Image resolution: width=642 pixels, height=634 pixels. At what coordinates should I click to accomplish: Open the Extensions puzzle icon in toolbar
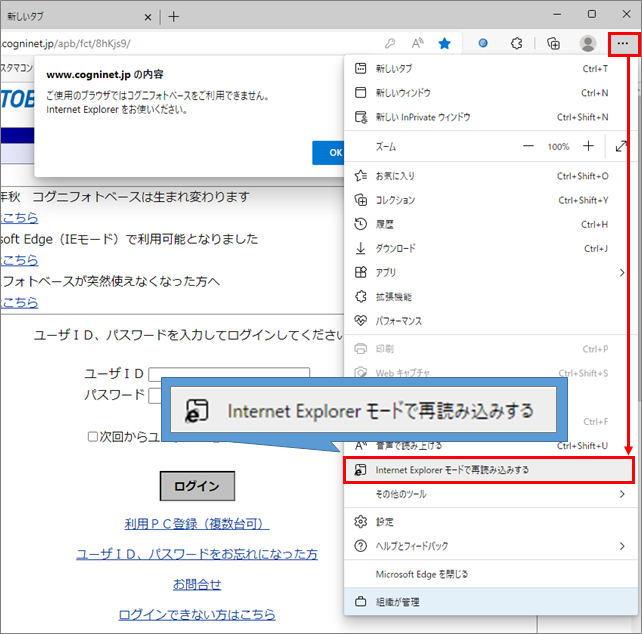(x=517, y=43)
